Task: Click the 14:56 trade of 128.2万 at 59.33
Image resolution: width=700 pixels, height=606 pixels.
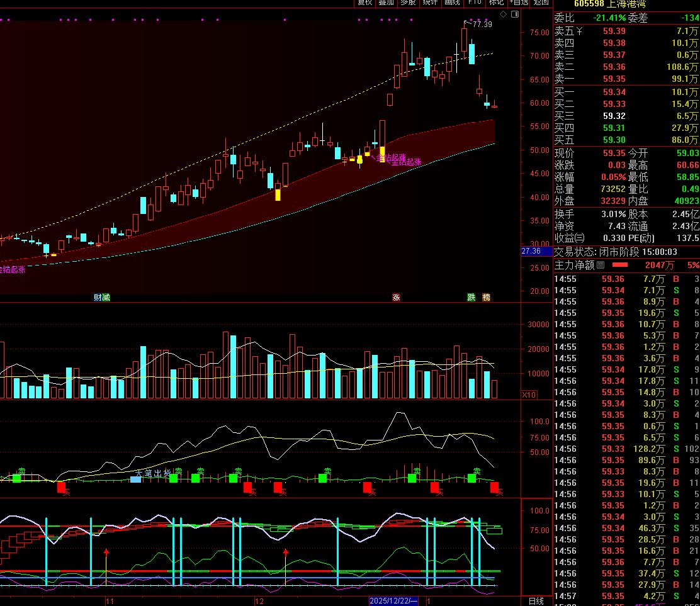Action: coord(626,449)
